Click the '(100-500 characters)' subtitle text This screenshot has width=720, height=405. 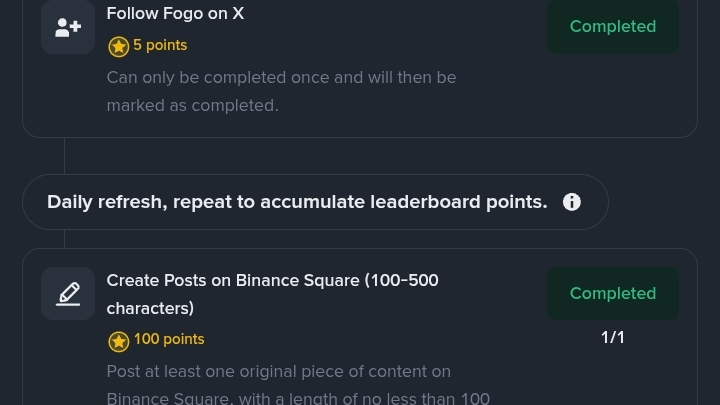[150, 308]
